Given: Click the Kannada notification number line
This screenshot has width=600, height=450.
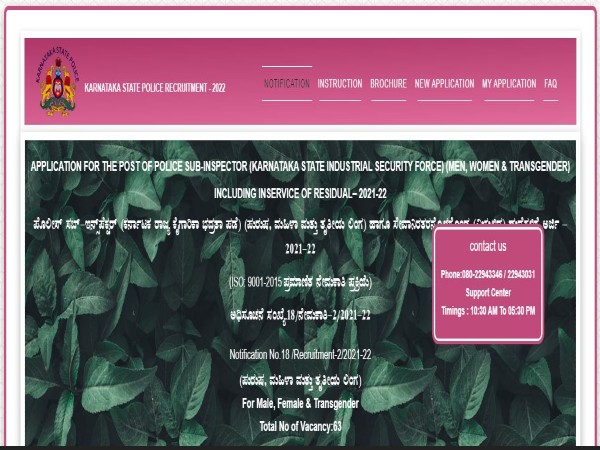Looking at the screenshot, I should click(x=300, y=315).
